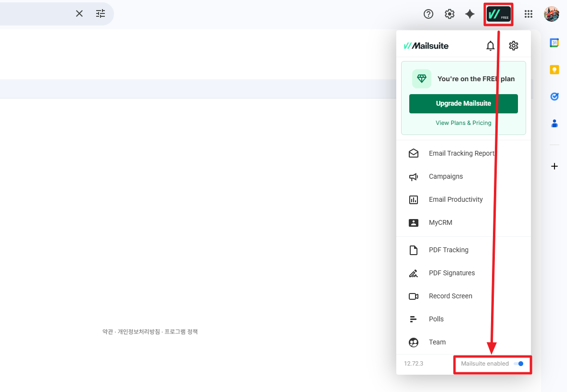This screenshot has width=567, height=392.
Task: Click the Mailsuite FREE extension icon
Action: coord(499,14)
